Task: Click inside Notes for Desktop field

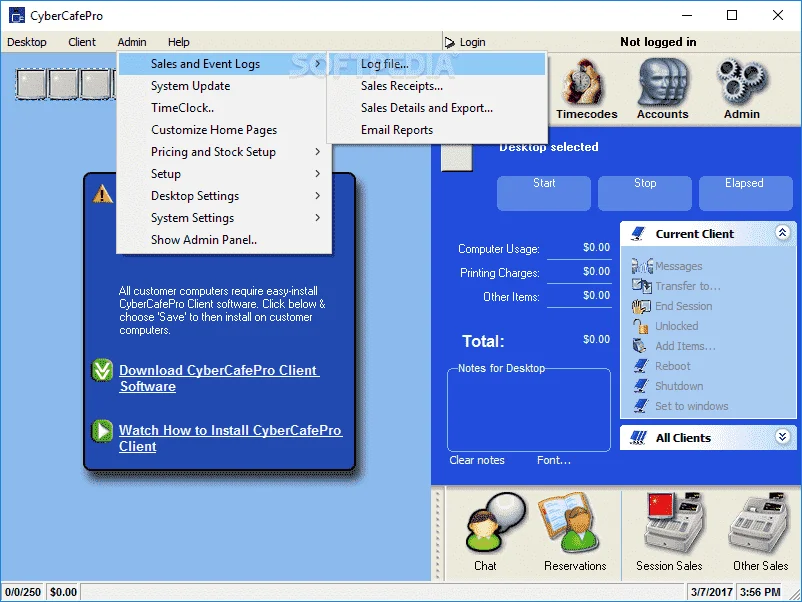Action: point(529,412)
